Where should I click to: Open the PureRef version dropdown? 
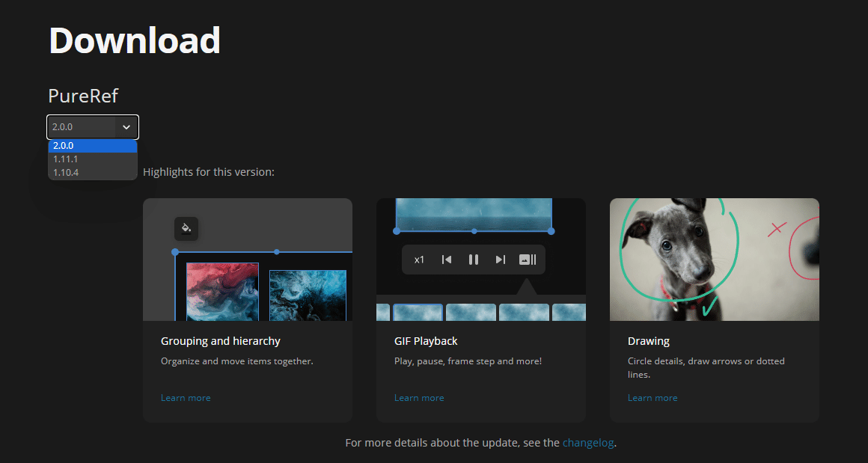93,127
